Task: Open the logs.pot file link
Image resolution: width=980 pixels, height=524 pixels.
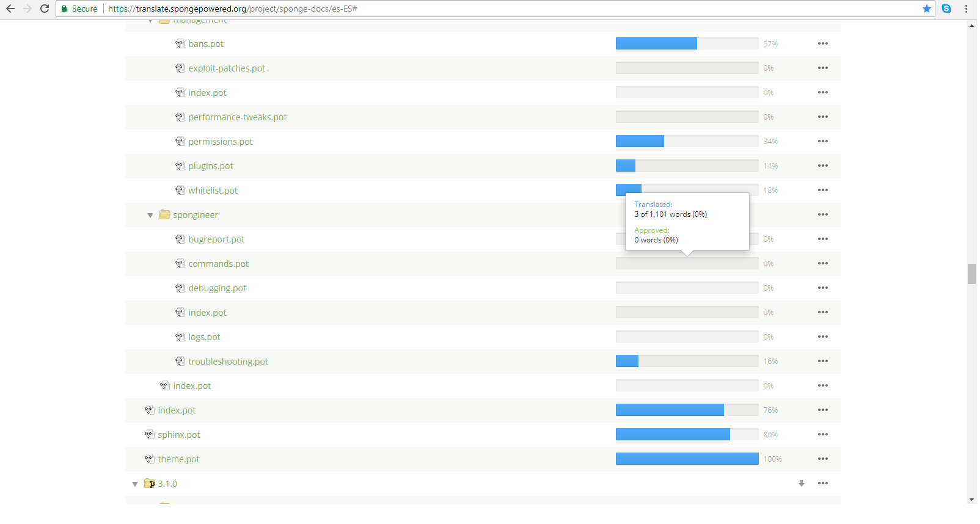Action: coord(204,337)
